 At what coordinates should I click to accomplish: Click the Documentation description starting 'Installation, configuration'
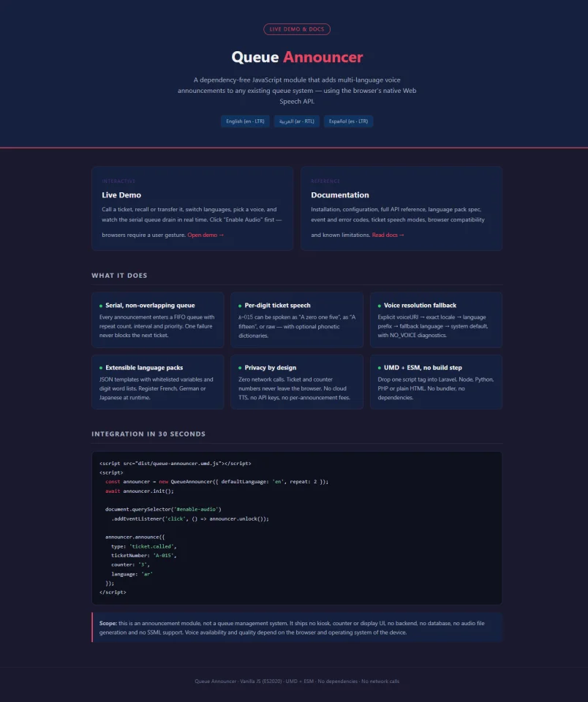pos(398,222)
